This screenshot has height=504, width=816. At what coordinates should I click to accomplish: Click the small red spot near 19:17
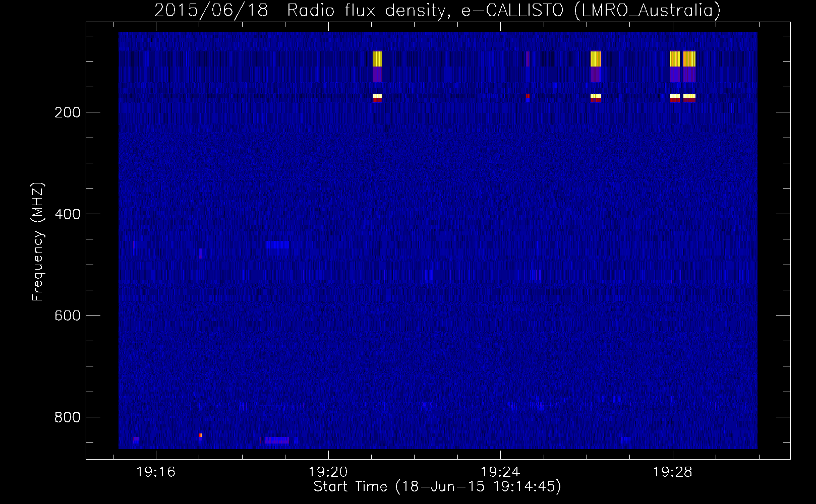(x=200, y=435)
